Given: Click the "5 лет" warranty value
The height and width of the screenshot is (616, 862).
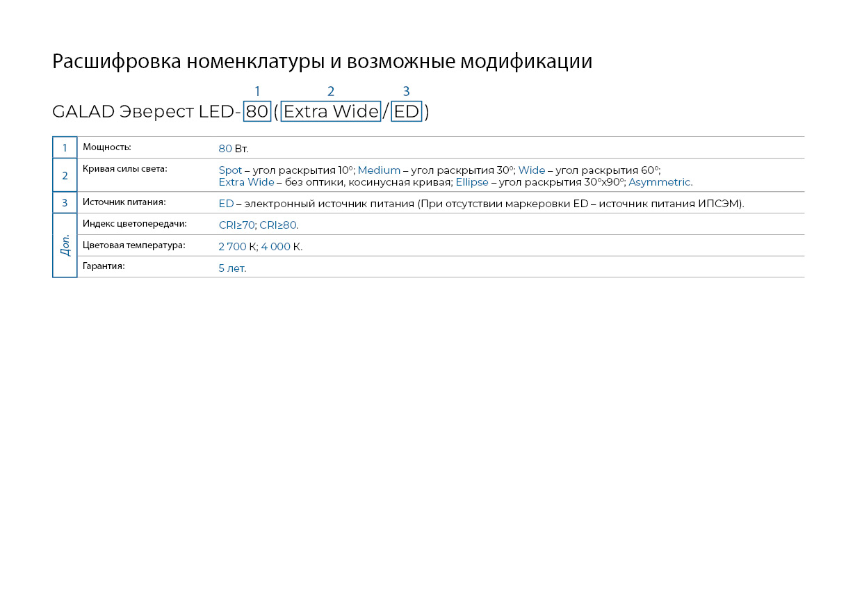Looking at the screenshot, I should [x=231, y=268].
